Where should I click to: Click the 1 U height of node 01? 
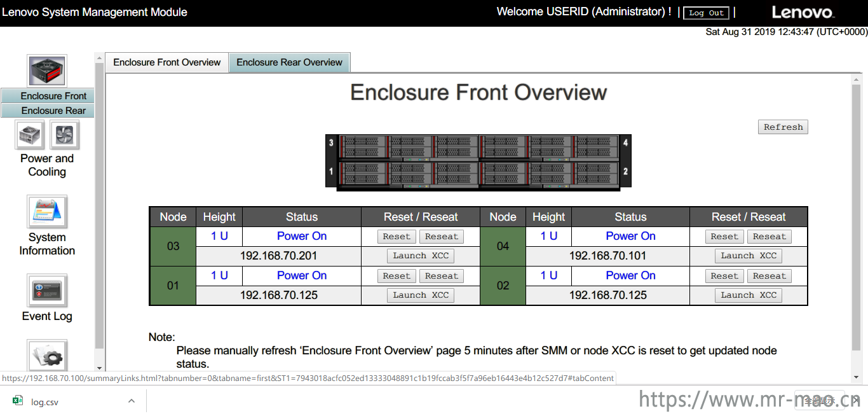click(x=219, y=275)
